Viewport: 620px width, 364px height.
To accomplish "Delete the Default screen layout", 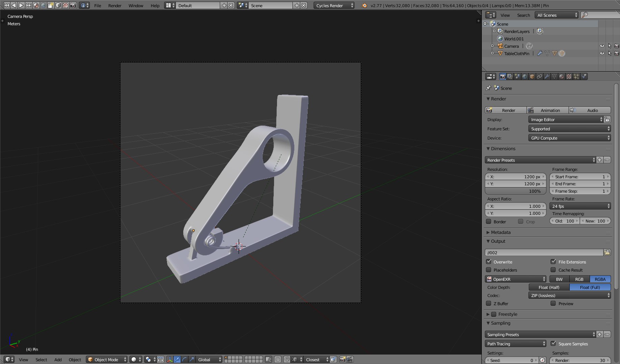I will point(231,5).
